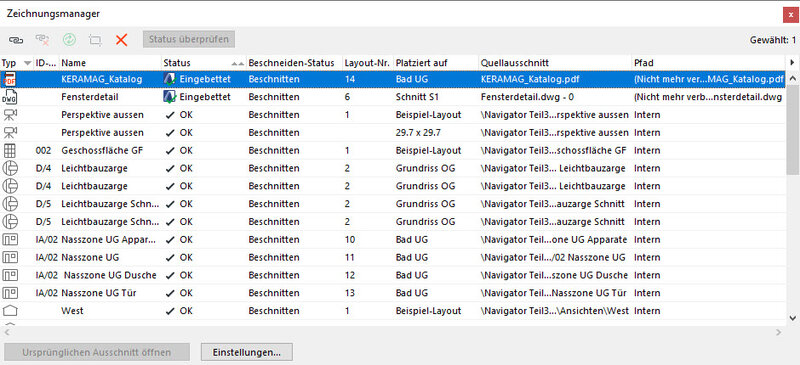The width and height of the screenshot is (800, 365).
Task: Click the vertical scrollbar up arrow
Action: (792, 79)
